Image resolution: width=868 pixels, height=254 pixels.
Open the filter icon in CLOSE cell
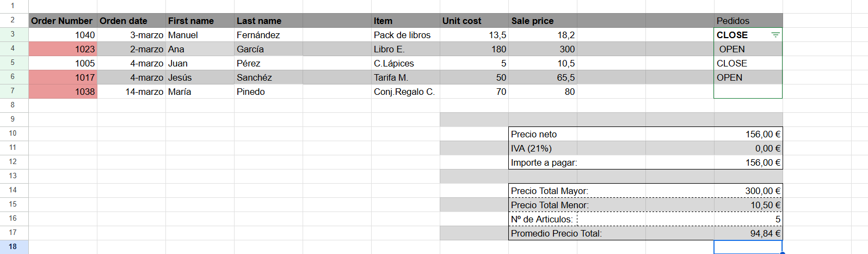pyautogui.click(x=775, y=35)
